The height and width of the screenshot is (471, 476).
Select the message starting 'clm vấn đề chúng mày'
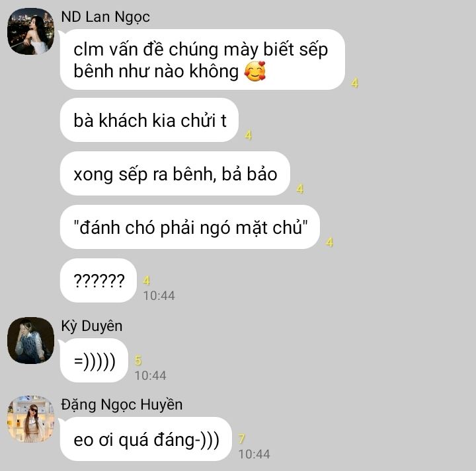[x=202, y=59]
